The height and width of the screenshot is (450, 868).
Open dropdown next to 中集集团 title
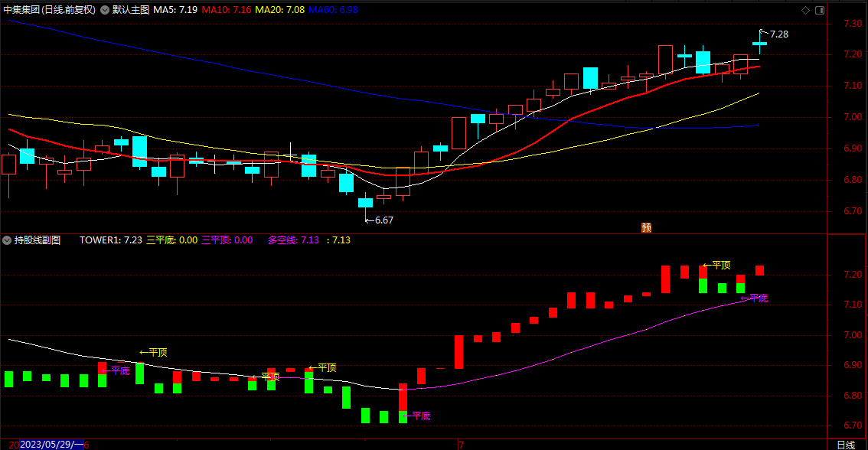[105, 10]
